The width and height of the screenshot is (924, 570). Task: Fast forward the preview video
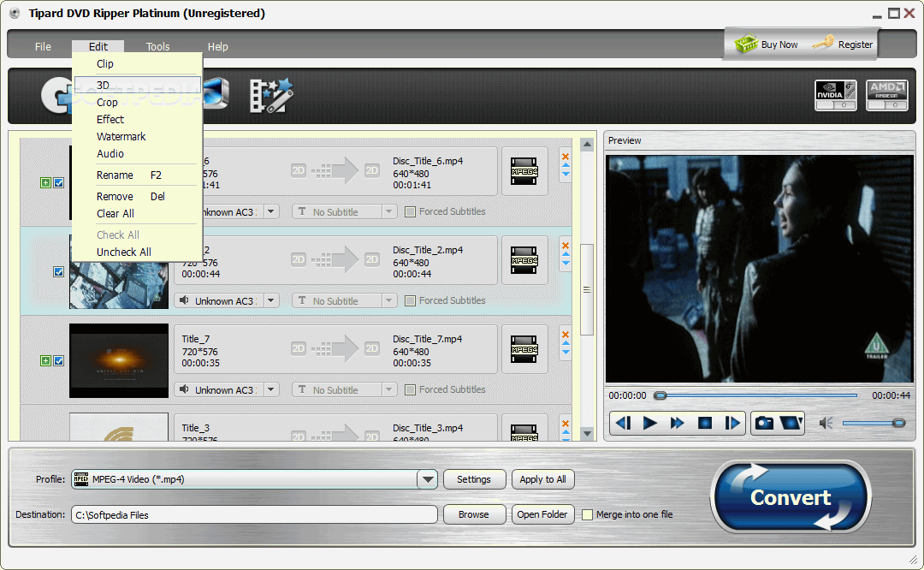(677, 423)
